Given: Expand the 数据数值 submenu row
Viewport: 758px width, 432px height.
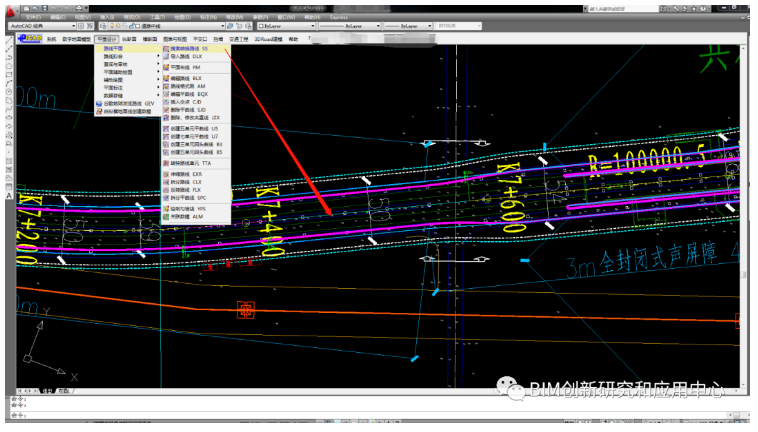Looking at the screenshot, I should 128,96.
